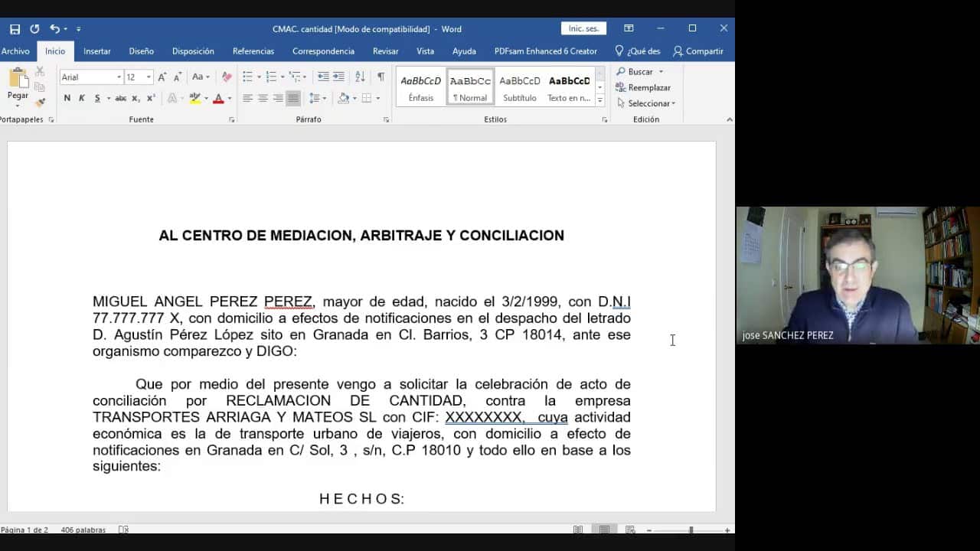Image resolution: width=980 pixels, height=551 pixels.
Task: Open the Archivo menu
Action: point(15,51)
